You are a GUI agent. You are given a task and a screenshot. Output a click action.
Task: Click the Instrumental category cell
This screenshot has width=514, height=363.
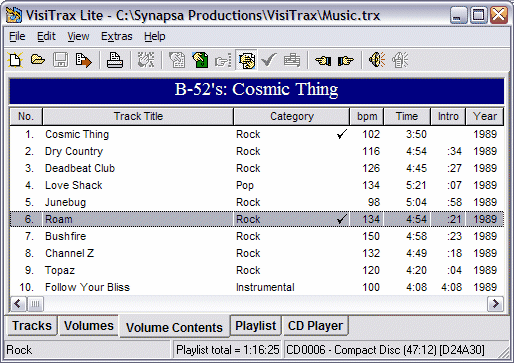[265, 287]
